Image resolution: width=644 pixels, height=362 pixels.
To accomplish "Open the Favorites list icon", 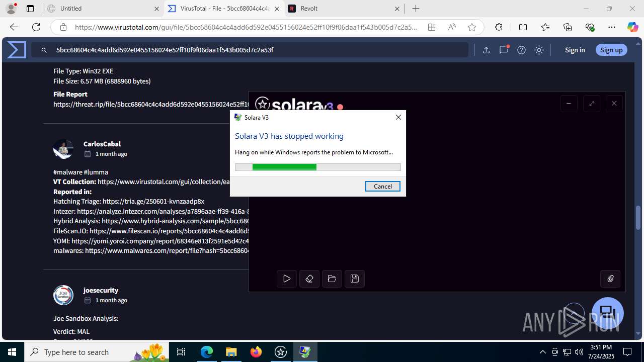I will (545, 27).
